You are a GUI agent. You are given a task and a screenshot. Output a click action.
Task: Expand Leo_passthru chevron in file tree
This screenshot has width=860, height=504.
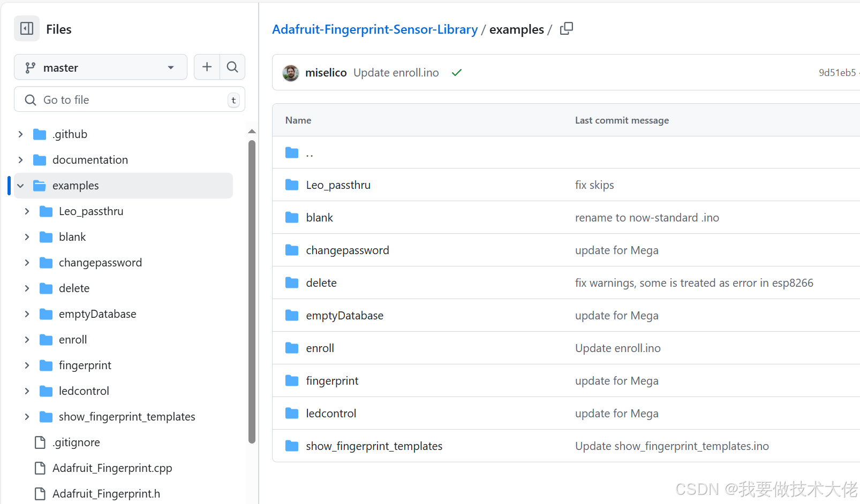coord(27,211)
